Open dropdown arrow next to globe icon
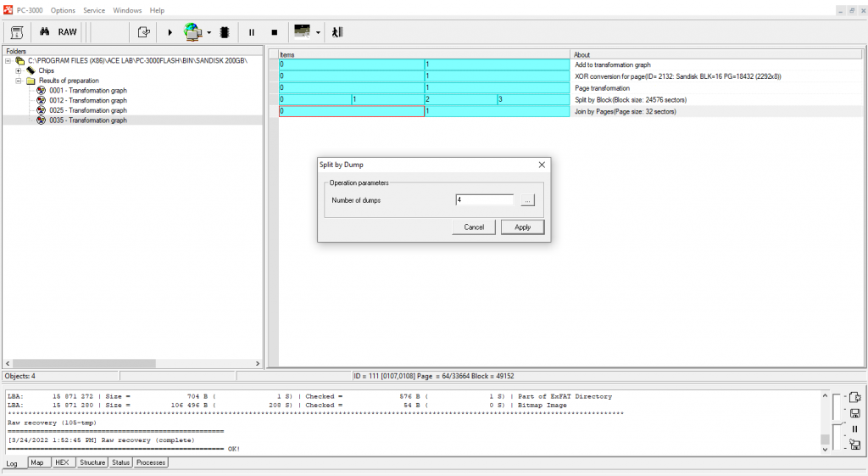 pyautogui.click(x=209, y=33)
